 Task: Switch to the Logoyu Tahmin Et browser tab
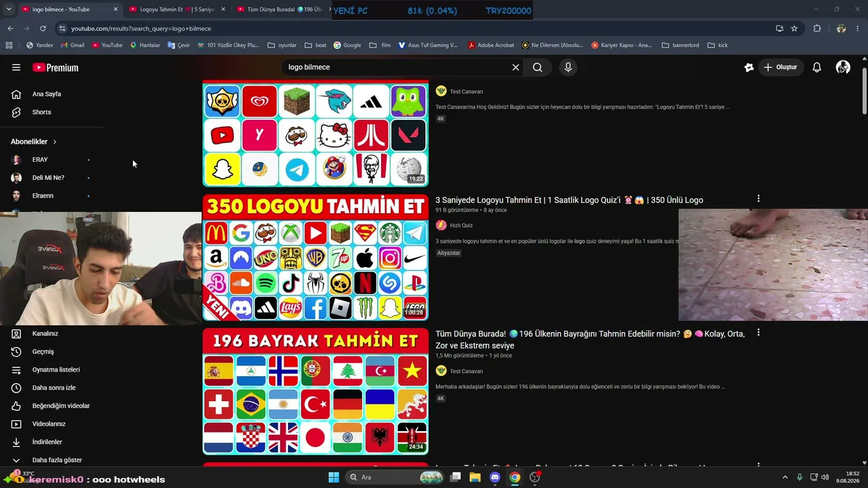coord(176,9)
